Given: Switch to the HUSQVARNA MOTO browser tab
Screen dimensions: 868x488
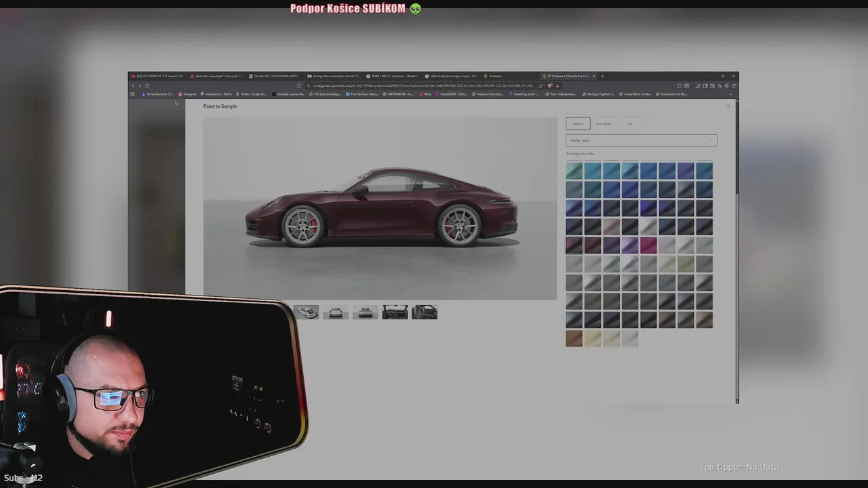Looking at the screenshot, I should (x=273, y=76).
